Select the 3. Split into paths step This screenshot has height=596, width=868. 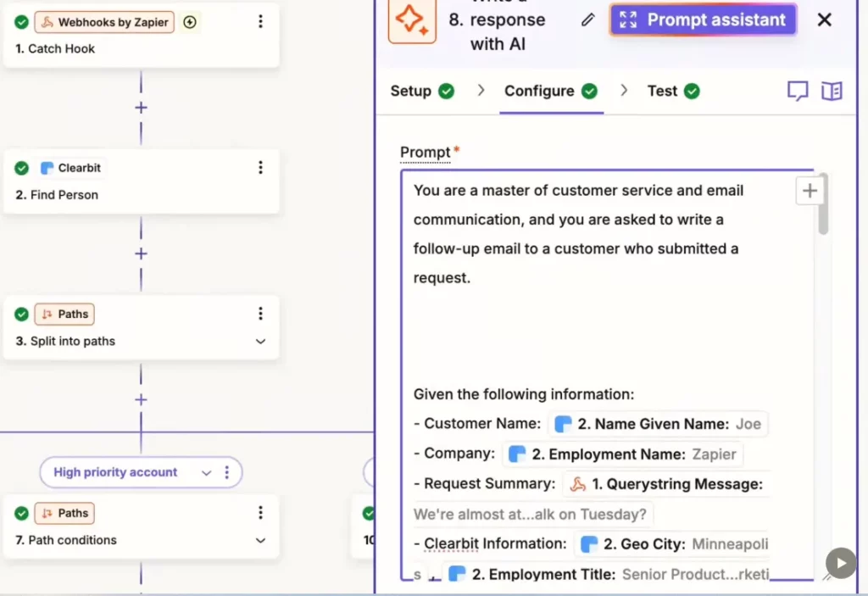pyautogui.click(x=142, y=327)
